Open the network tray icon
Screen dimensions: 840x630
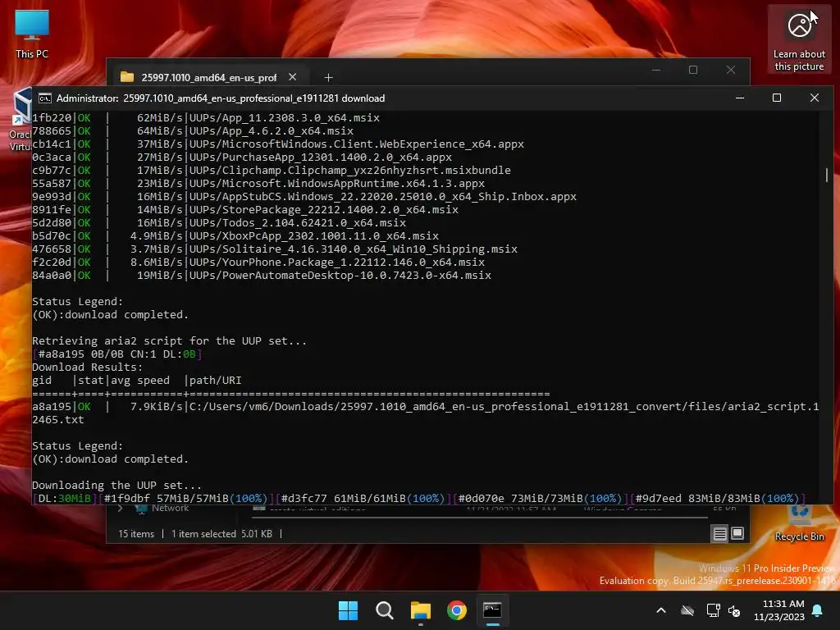tap(713, 610)
